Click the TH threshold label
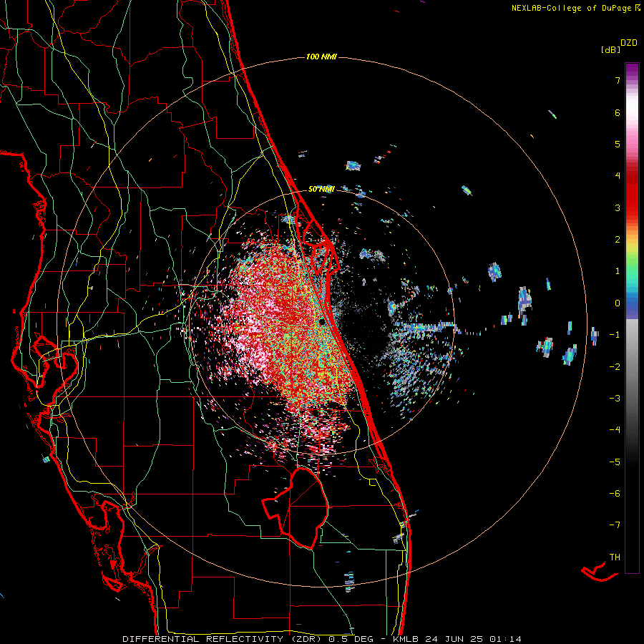This screenshot has height=644, width=644. click(615, 557)
